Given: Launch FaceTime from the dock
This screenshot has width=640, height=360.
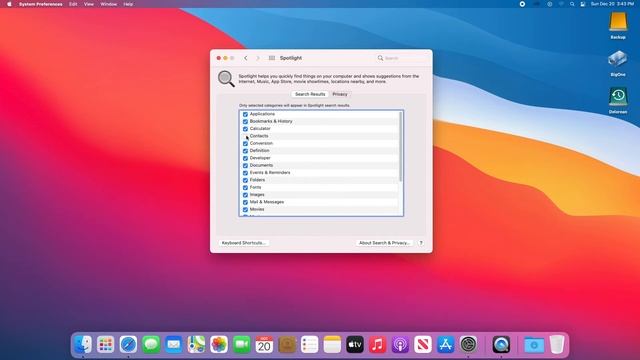Looking at the screenshot, I should click(x=242, y=345).
